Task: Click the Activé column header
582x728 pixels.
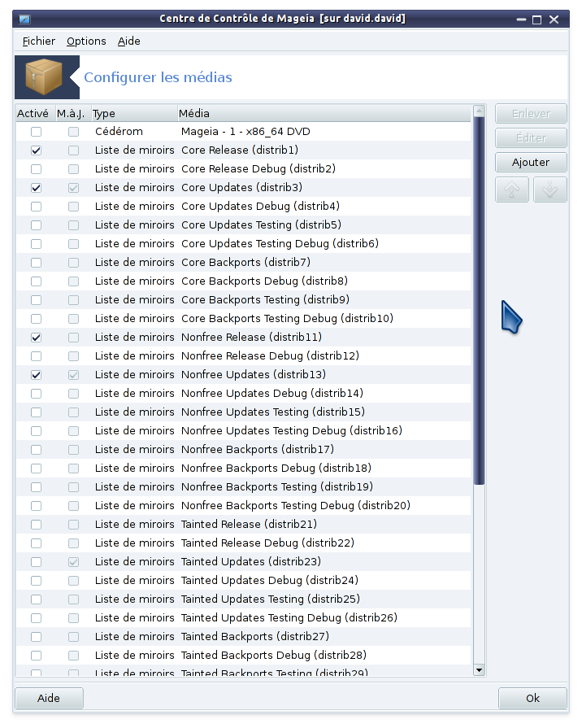Action: (36, 113)
